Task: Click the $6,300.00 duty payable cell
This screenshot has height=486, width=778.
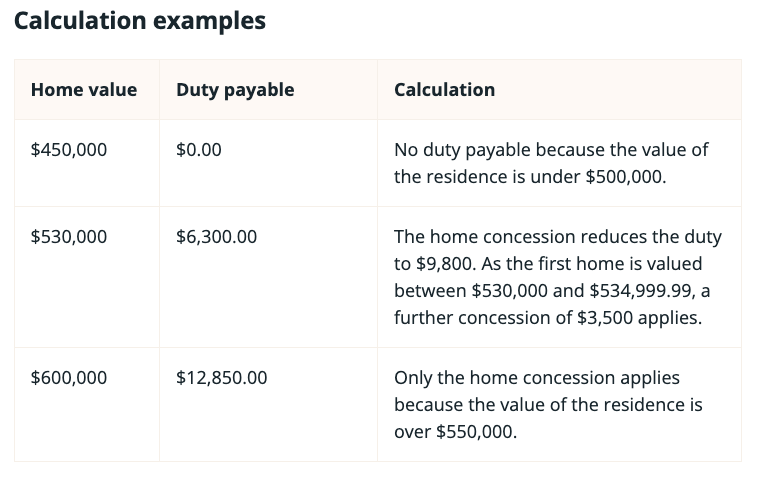Action: (216, 237)
